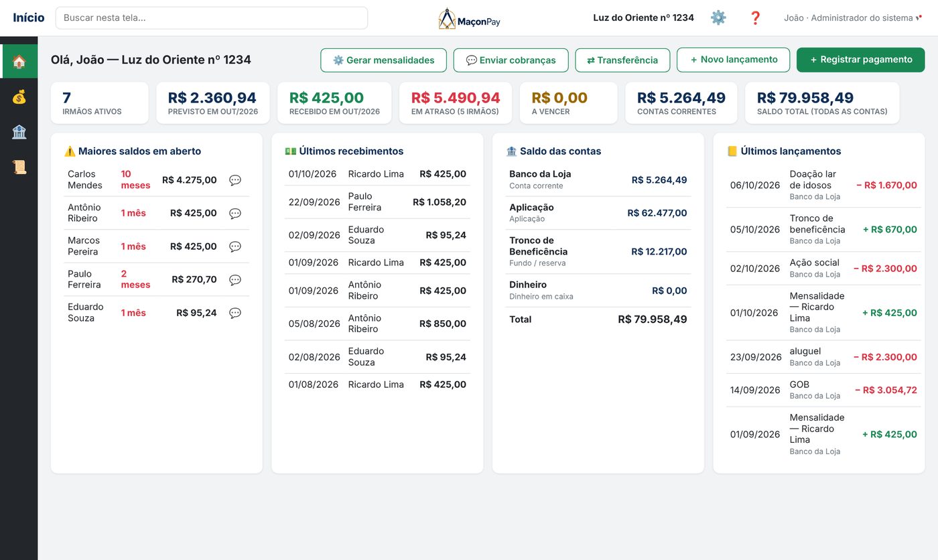938x560 pixels.
Task: Open the user menu for João Administrador
Action: pyautogui.click(x=853, y=18)
